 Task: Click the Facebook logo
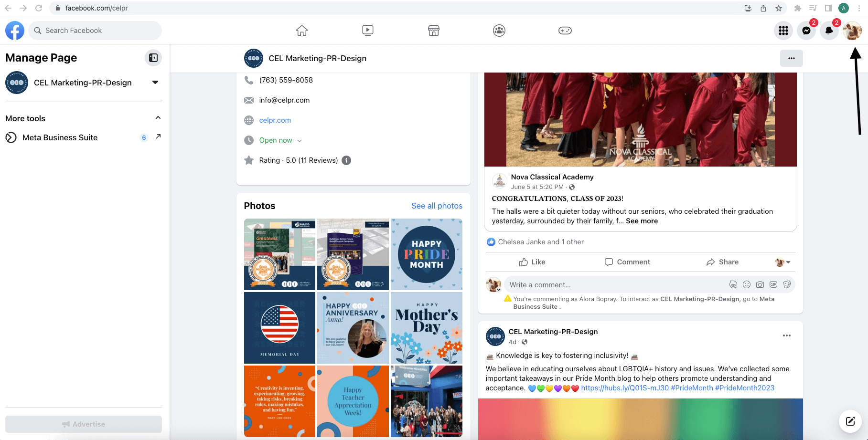click(x=15, y=31)
